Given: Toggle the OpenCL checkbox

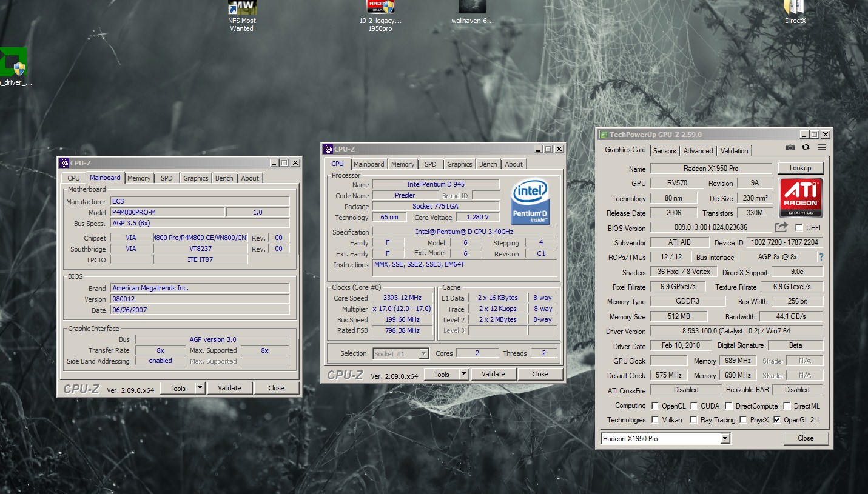Looking at the screenshot, I should point(655,406).
